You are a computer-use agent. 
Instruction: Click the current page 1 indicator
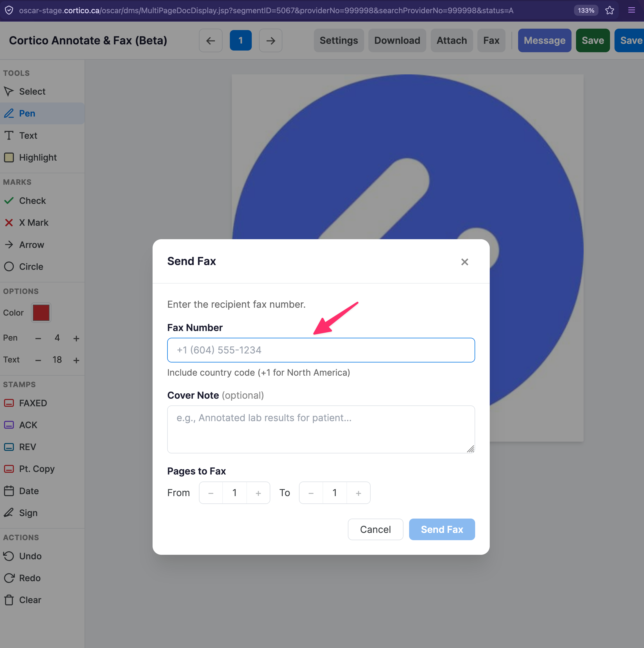point(241,41)
